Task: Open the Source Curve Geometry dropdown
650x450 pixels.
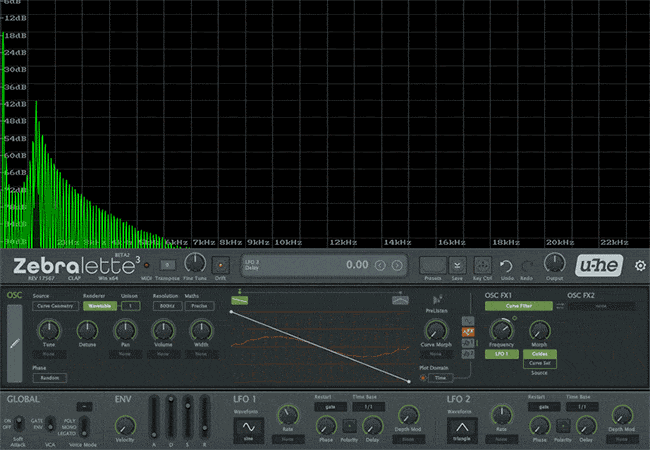Action: click(55, 306)
